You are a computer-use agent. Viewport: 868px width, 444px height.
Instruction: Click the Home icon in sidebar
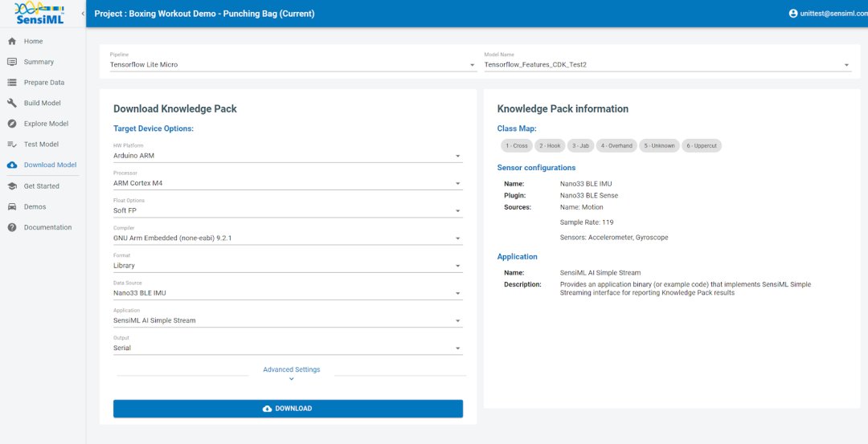[x=12, y=41]
